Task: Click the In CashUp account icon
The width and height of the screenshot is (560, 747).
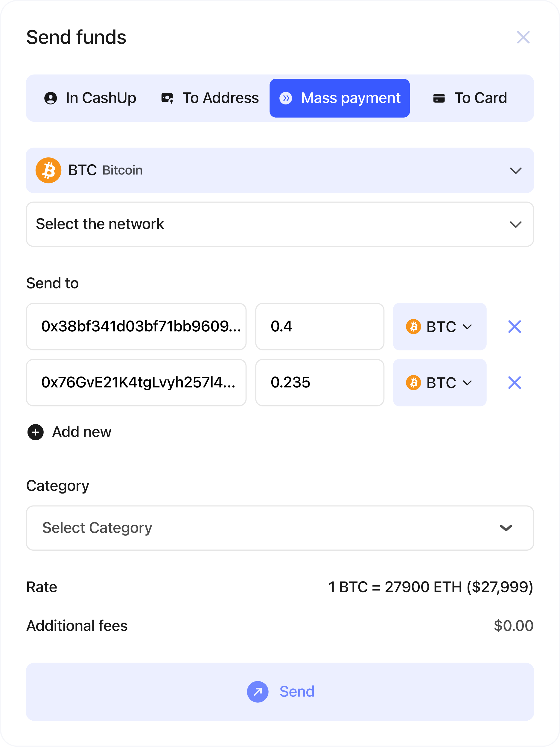Action: coord(50,98)
